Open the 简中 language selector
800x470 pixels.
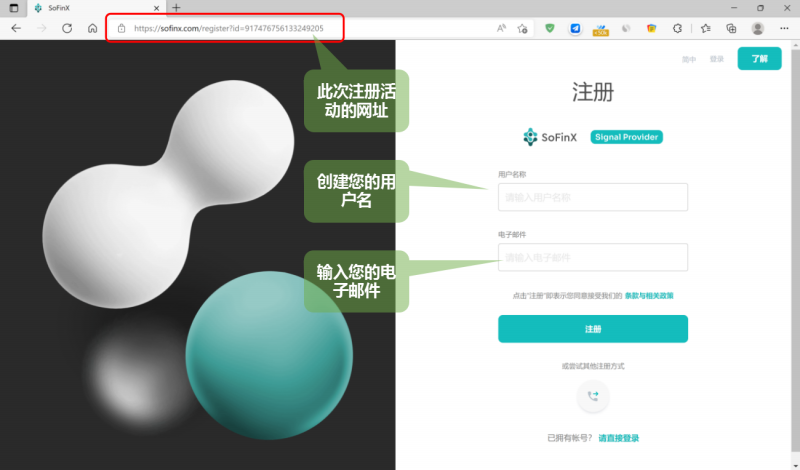(x=689, y=59)
